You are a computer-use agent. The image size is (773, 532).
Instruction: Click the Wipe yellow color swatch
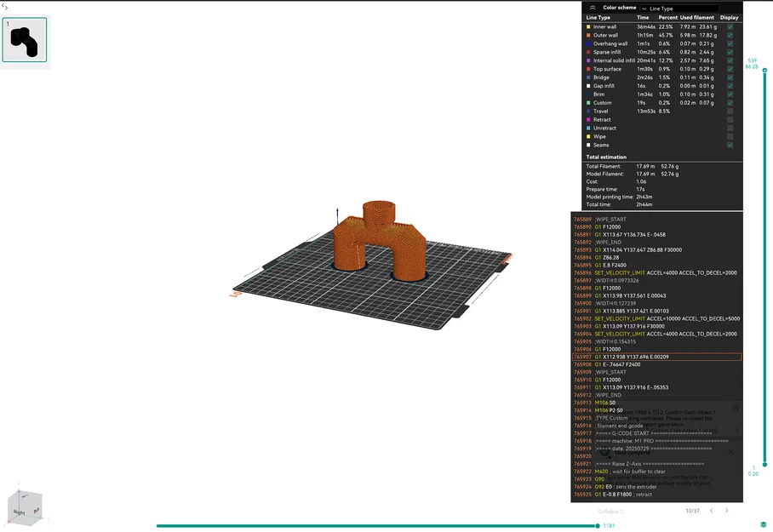click(588, 136)
